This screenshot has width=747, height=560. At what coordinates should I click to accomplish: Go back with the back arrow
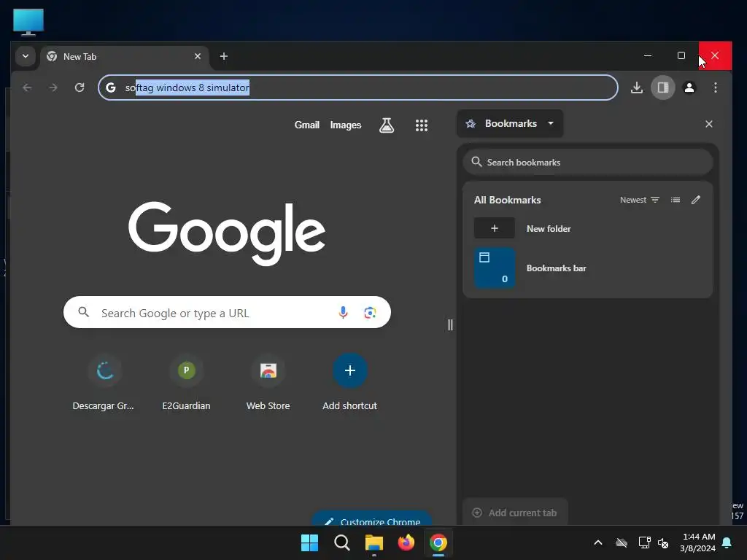(x=27, y=87)
